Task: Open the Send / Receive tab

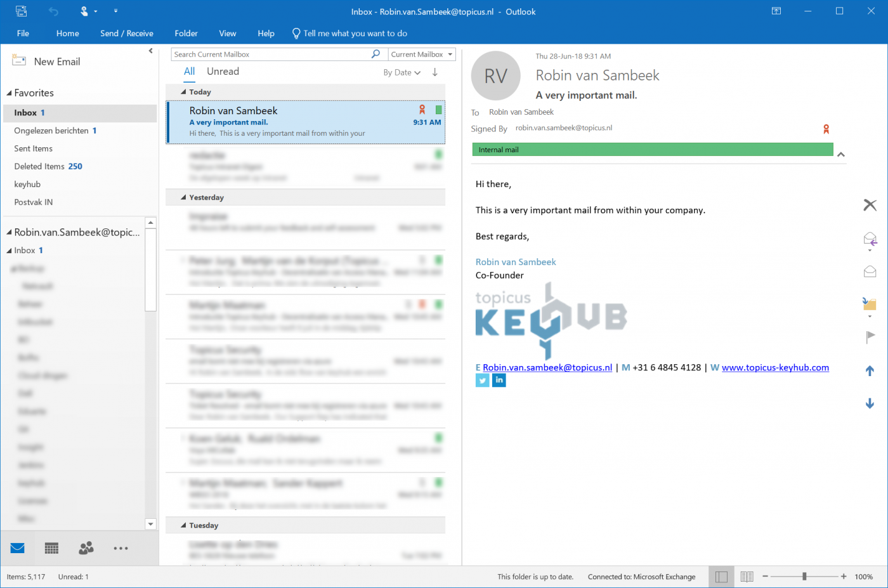Action: (x=127, y=34)
